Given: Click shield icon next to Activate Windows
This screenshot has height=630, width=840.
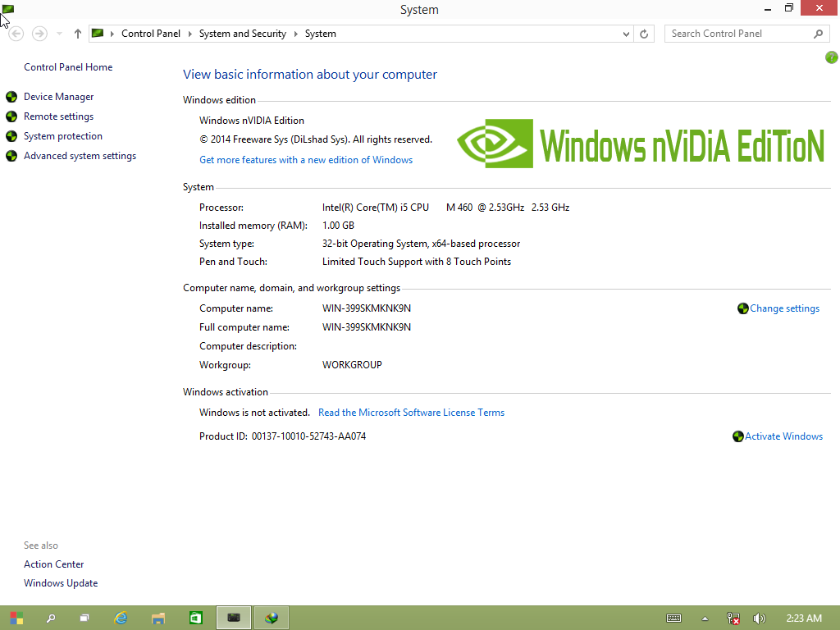Looking at the screenshot, I should point(737,436).
